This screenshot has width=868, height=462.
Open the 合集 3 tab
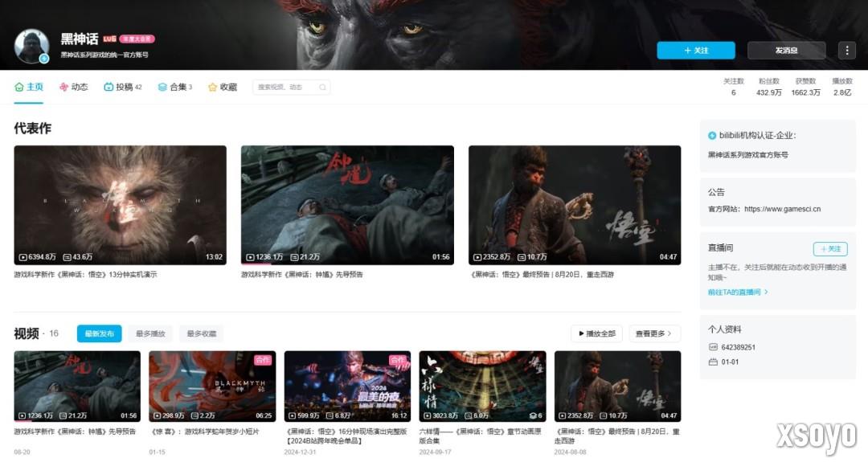point(175,87)
